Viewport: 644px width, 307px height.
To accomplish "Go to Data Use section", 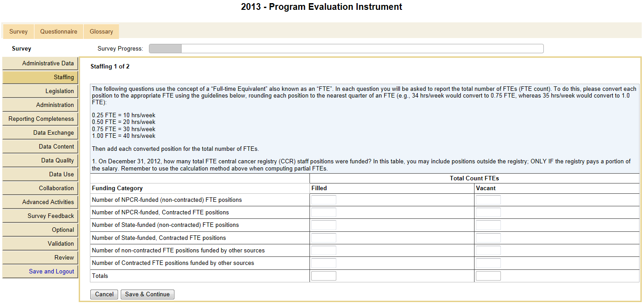I will pyautogui.click(x=40, y=175).
